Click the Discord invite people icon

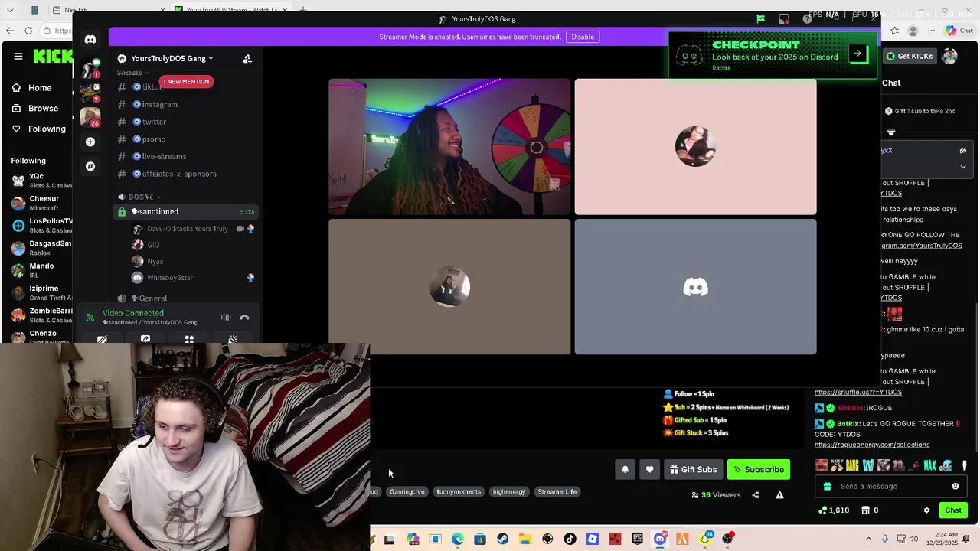tap(247, 59)
